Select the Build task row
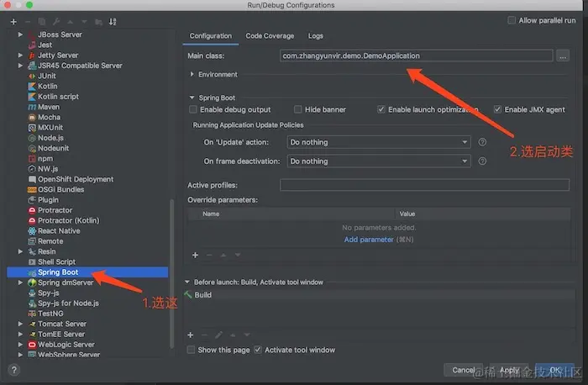 379,295
